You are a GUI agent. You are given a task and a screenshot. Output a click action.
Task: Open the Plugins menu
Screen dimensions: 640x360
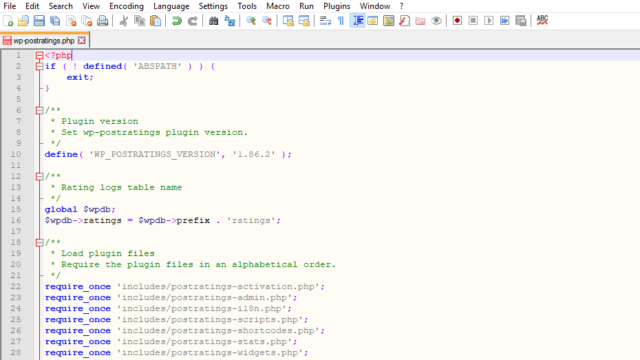coord(337,6)
